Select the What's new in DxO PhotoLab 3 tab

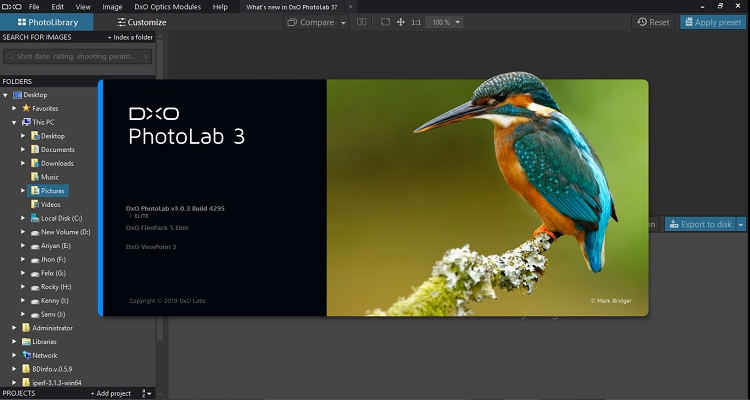(x=292, y=7)
